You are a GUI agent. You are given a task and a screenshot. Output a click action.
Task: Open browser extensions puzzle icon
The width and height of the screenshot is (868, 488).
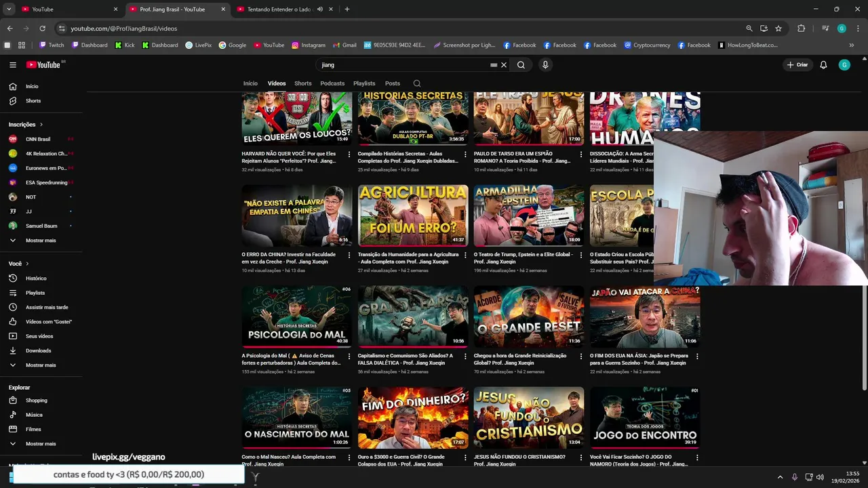[802, 28]
